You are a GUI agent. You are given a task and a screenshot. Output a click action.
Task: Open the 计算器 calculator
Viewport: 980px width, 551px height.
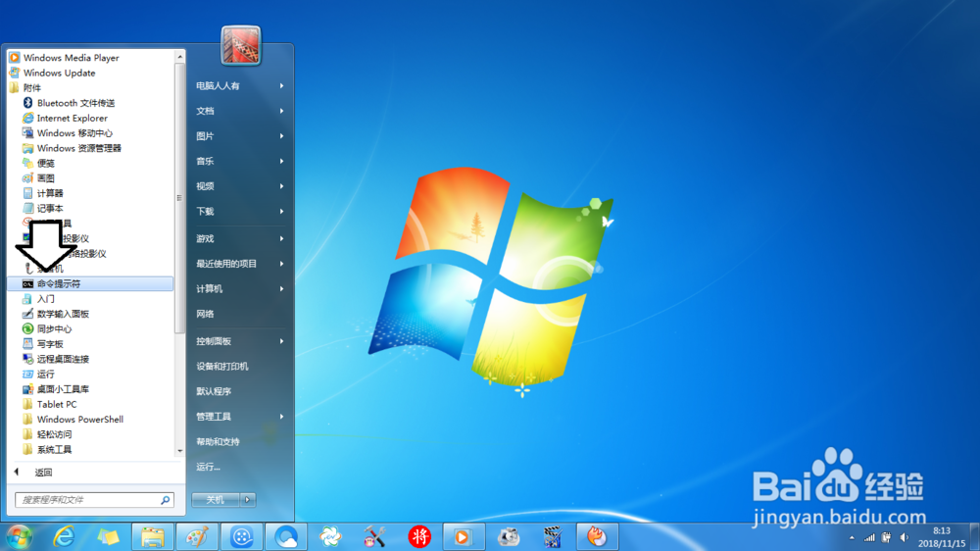click(49, 193)
